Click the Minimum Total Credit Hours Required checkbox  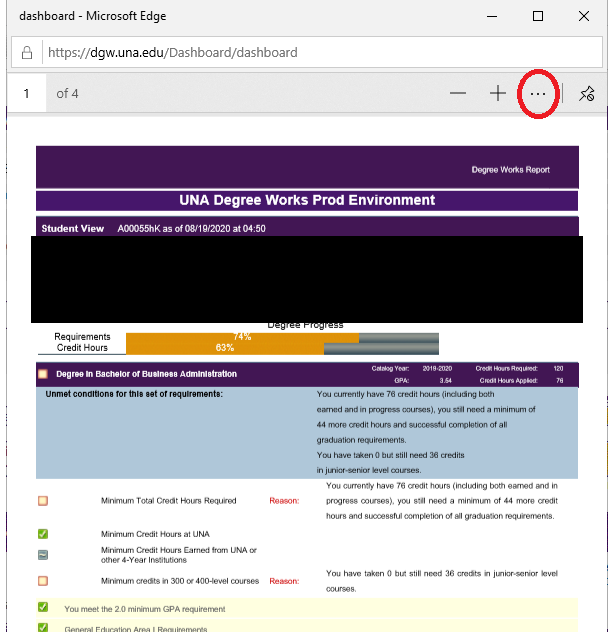tap(43, 500)
